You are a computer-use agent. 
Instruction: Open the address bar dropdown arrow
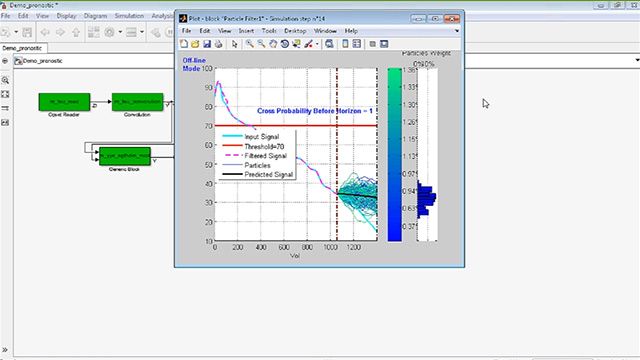[637, 60]
